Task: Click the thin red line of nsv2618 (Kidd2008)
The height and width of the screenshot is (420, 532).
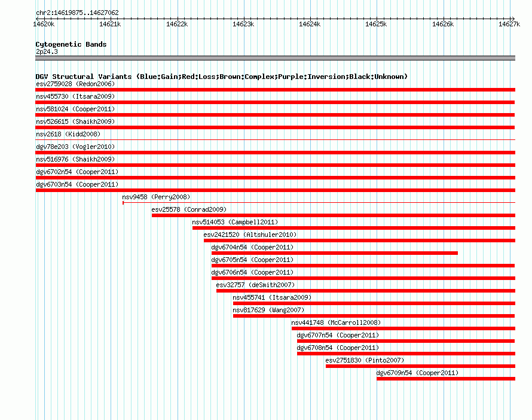Action: 275,139
